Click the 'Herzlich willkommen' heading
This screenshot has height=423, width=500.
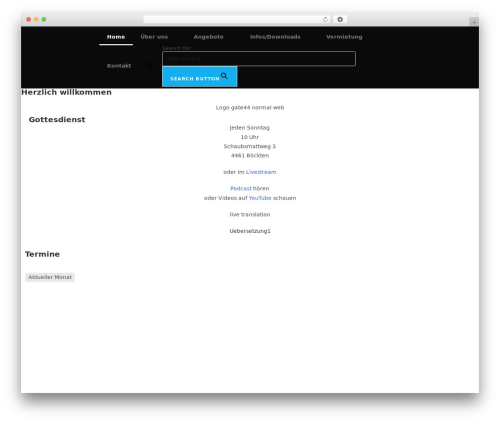(67, 92)
